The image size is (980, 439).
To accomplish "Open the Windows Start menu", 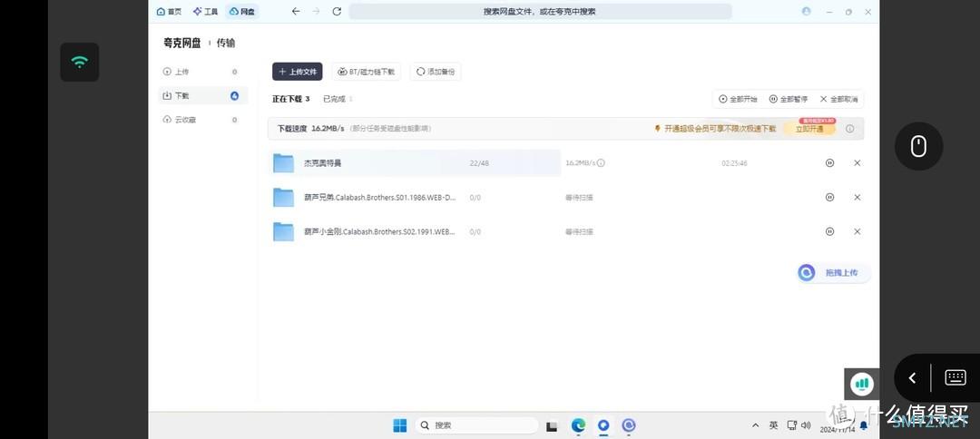I will click(x=400, y=425).
